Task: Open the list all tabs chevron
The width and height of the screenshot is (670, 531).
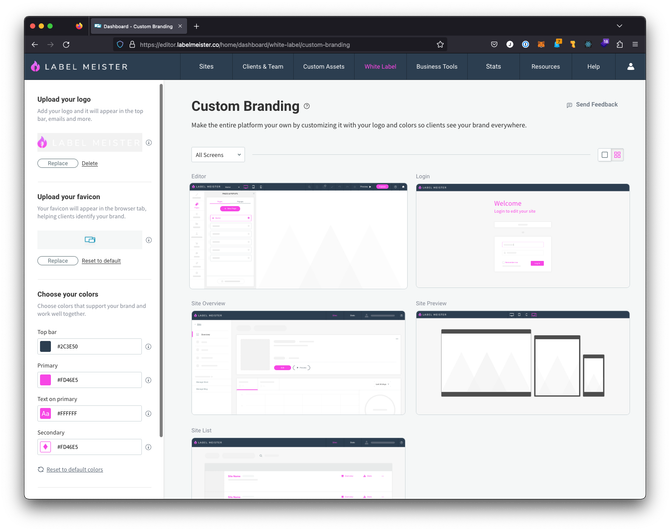Action: pyautogui.click(x=619, y=26)
